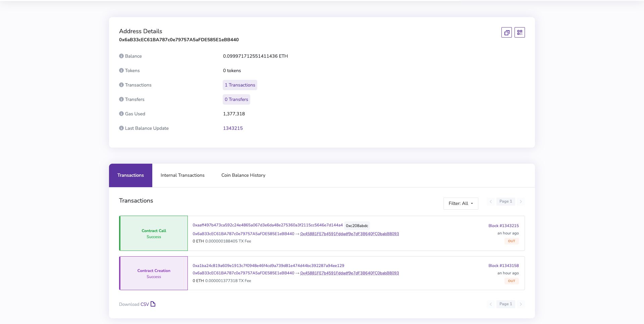Click the Gas Used info icon
The width and height of the screenshot is (644, 324).
pos(121,114)
